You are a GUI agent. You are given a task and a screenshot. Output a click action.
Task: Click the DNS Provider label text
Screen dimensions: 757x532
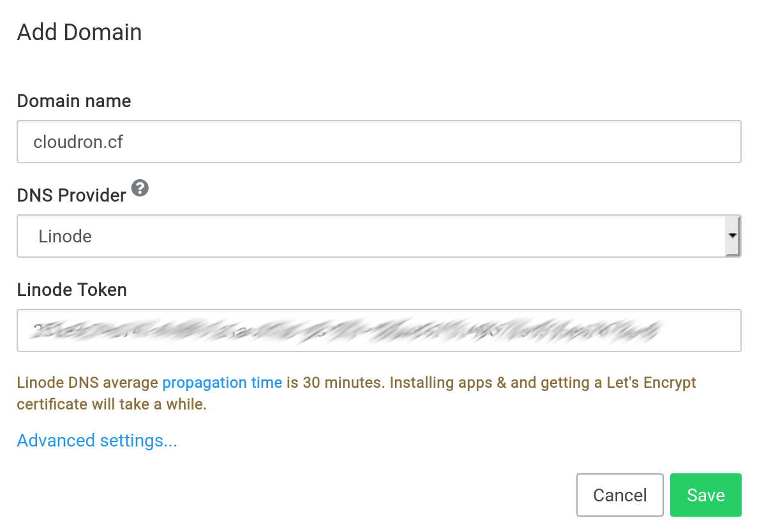(71, 195)
